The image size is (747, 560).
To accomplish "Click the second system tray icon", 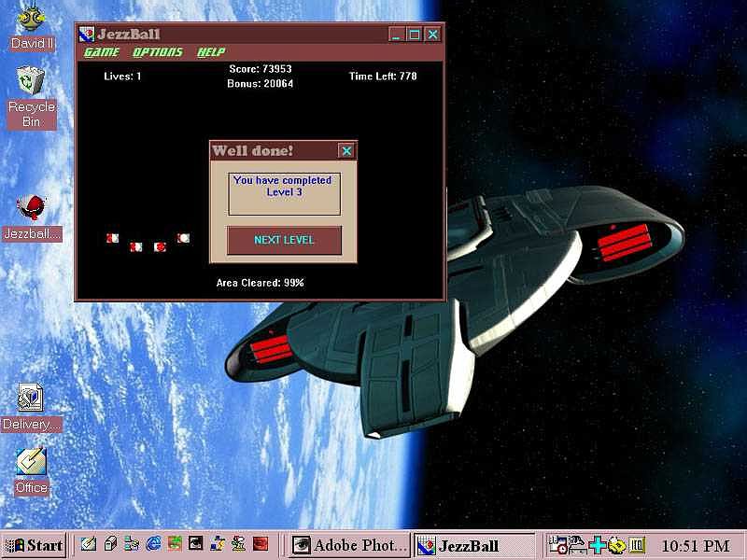I will pyautogui.click(x=577, y=545).
